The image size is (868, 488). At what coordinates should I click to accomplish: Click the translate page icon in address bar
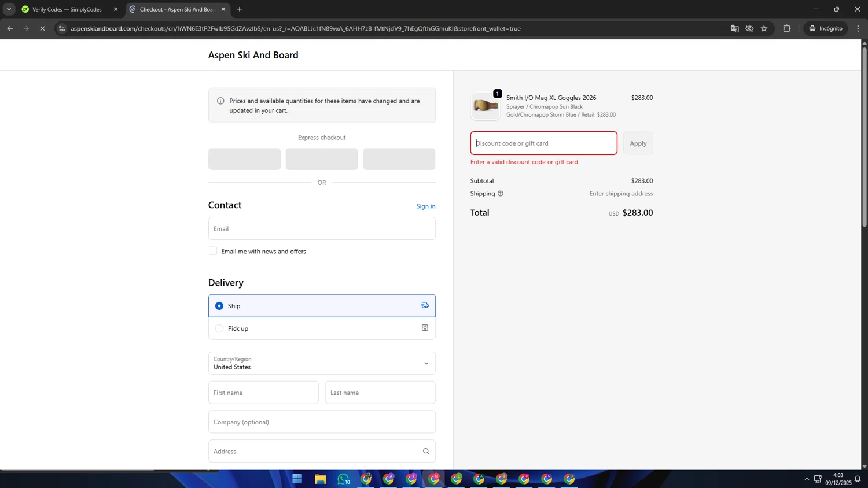click(735, 28)
